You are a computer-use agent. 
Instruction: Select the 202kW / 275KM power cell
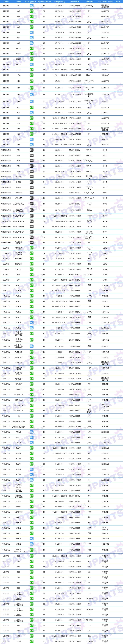point(75,134)
